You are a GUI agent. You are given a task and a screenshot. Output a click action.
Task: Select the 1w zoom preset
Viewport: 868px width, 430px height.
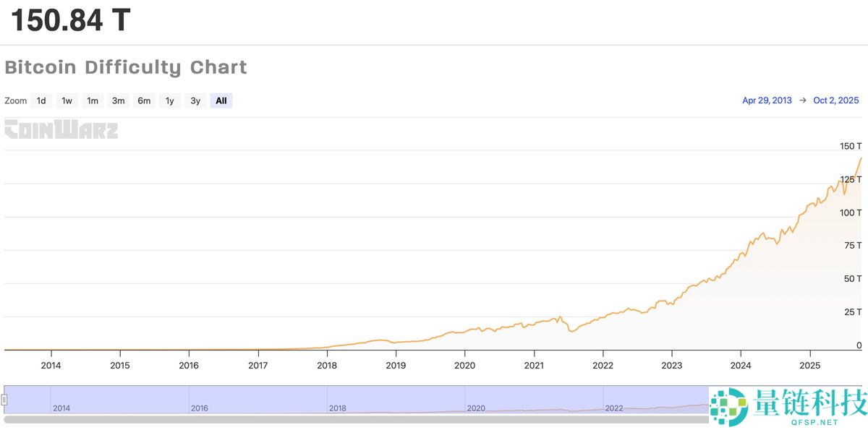click(67, 100)
